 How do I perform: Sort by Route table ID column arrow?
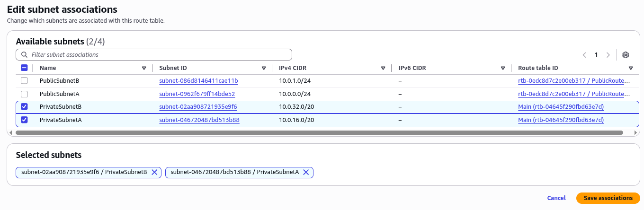[631, 68]
